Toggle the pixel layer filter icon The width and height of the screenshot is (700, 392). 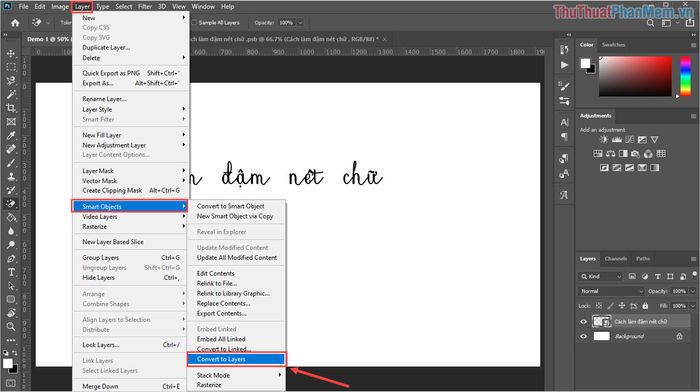pos(632,276)
